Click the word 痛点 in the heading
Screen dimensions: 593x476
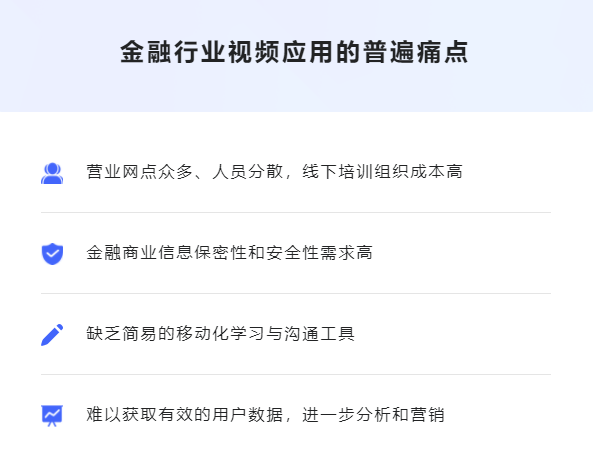click(443, 52)
